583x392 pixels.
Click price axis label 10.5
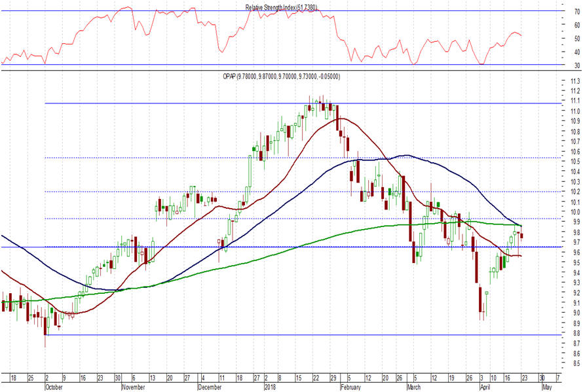click(x=575, y=162)
